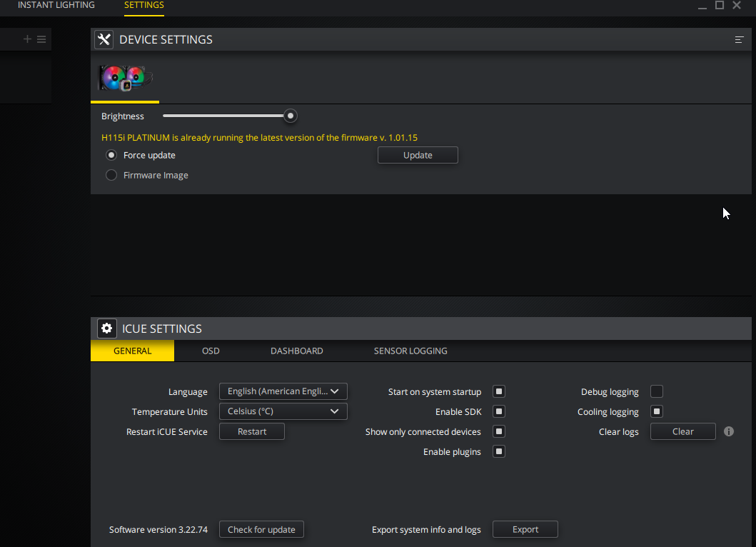The width and height of the screenshot is (756, 547).
Task: Toggle the Enable SDK checkbox
Action: coord(499,411)
